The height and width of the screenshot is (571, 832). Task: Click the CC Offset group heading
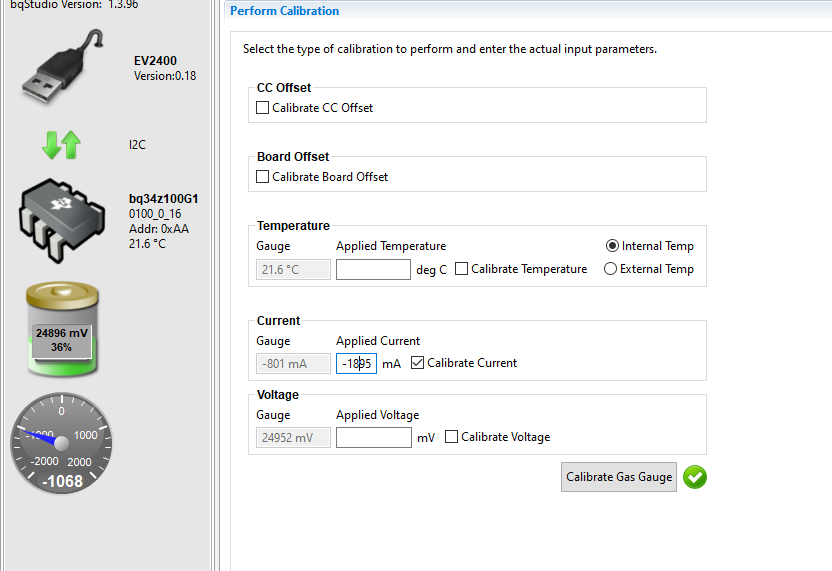tap(284, 88)
